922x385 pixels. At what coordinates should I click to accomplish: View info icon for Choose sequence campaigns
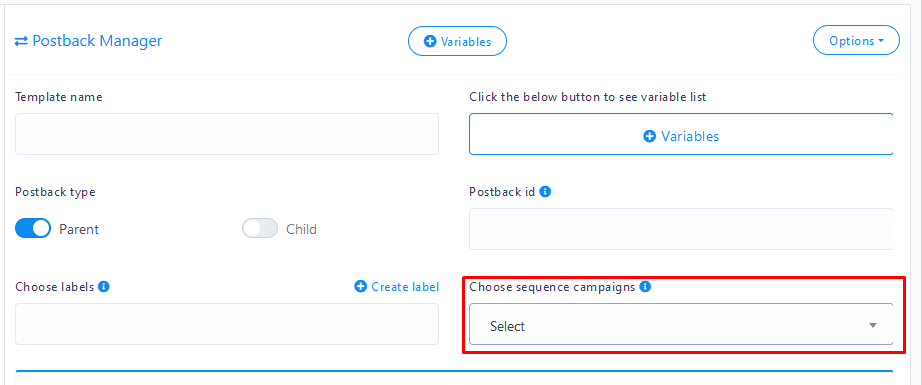point(645,287)
